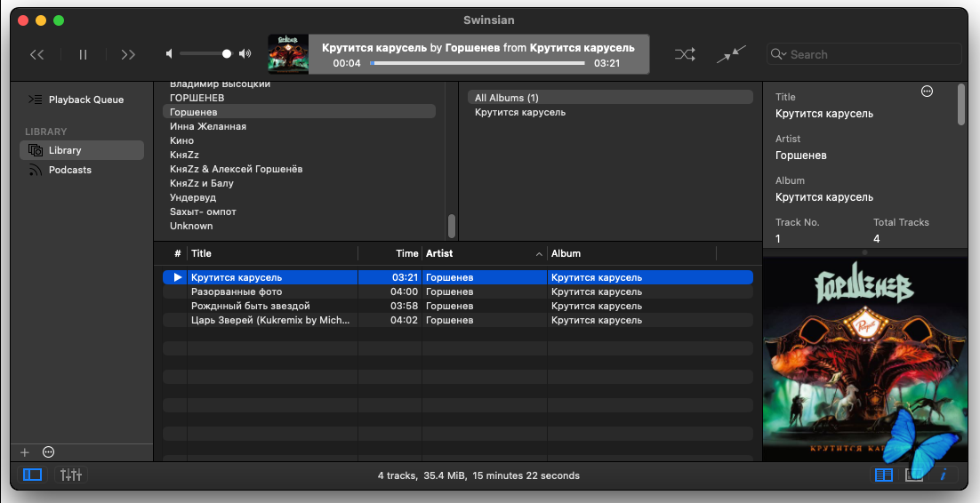Screen dimensions: 980x503
Task: Toggle shuffle playback mode
Action: pyautogui.click(x=684, y=54)
